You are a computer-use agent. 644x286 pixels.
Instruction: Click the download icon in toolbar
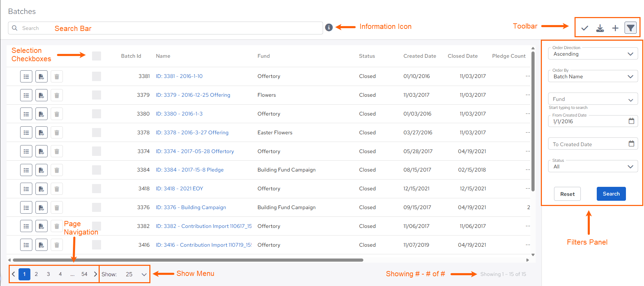600,28
